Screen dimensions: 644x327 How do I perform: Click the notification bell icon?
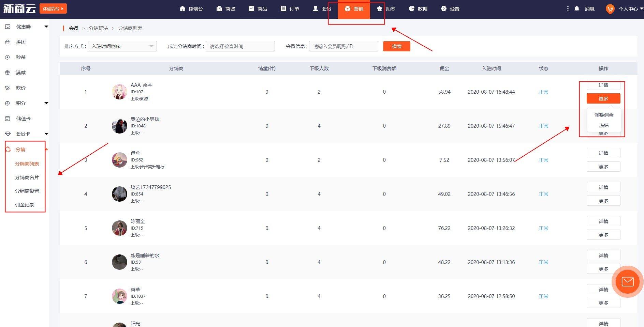[576, 9]
